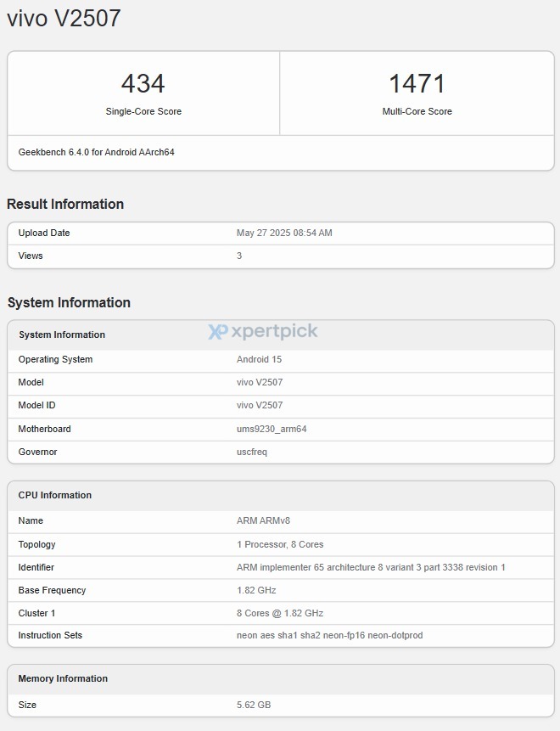560x731 pixels.
Task: Select the ARM implementer 65 identifier value
Action: pos(371,567)
